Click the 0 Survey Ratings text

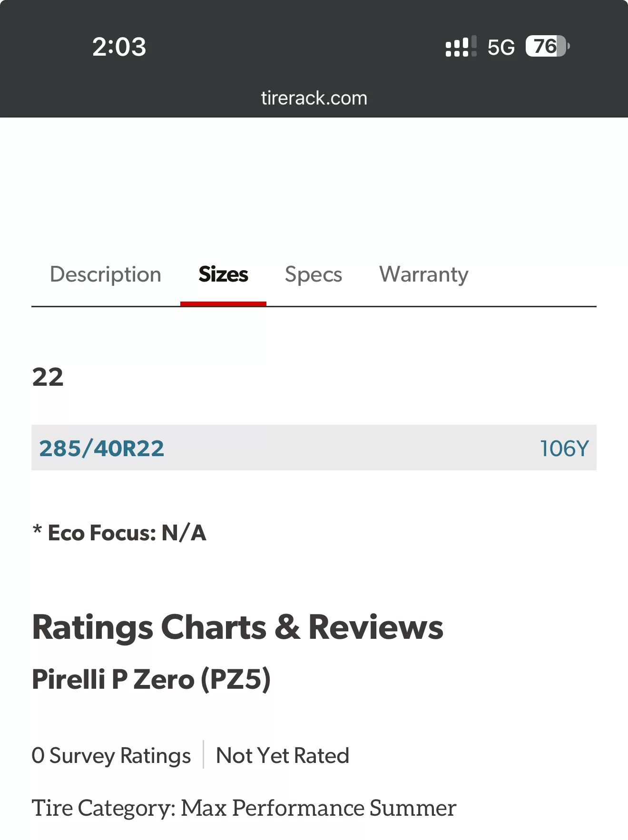(111, 755)
